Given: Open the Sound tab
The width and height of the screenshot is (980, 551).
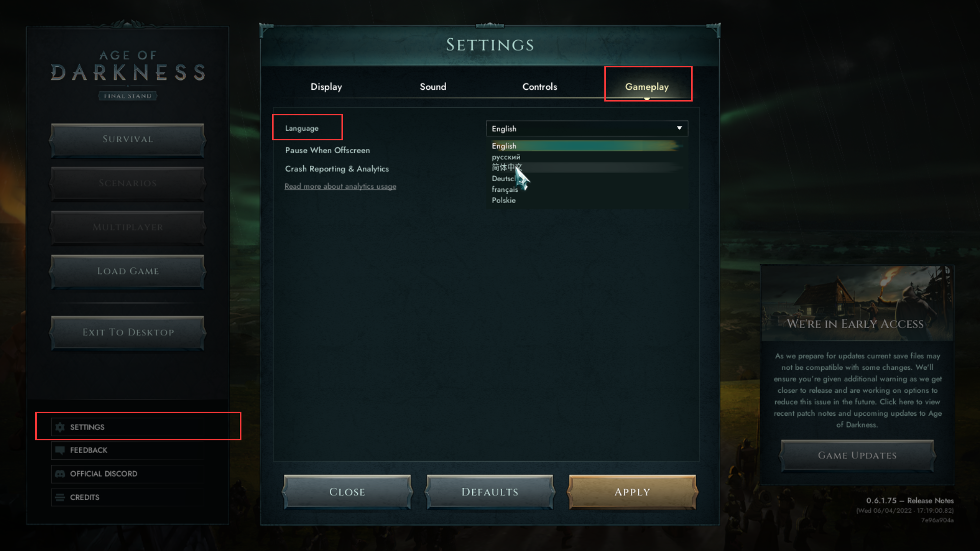Looking at the screenshot, I should [433, 87].
